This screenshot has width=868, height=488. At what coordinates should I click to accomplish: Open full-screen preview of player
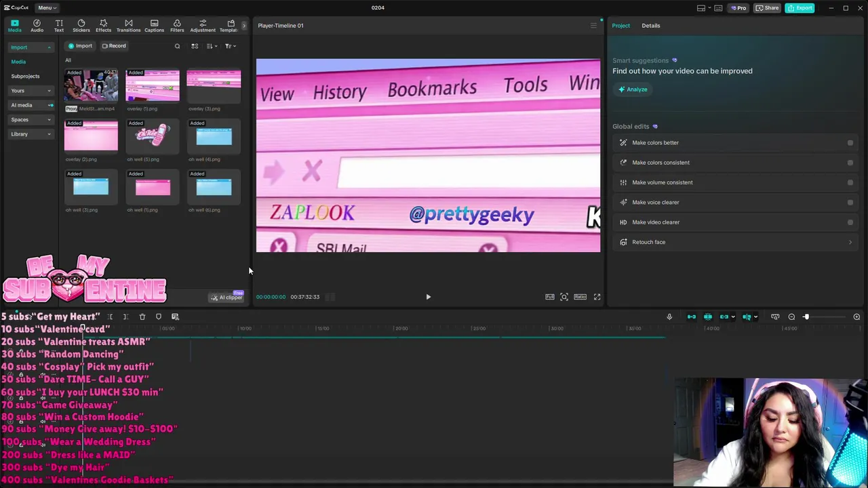tap(597, 297)
